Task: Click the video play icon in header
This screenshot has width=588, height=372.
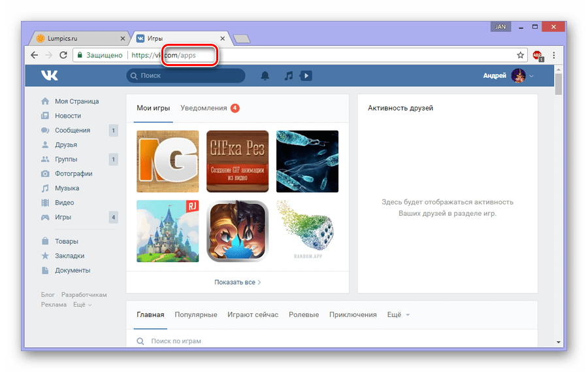Action: (x=306, y=76)
